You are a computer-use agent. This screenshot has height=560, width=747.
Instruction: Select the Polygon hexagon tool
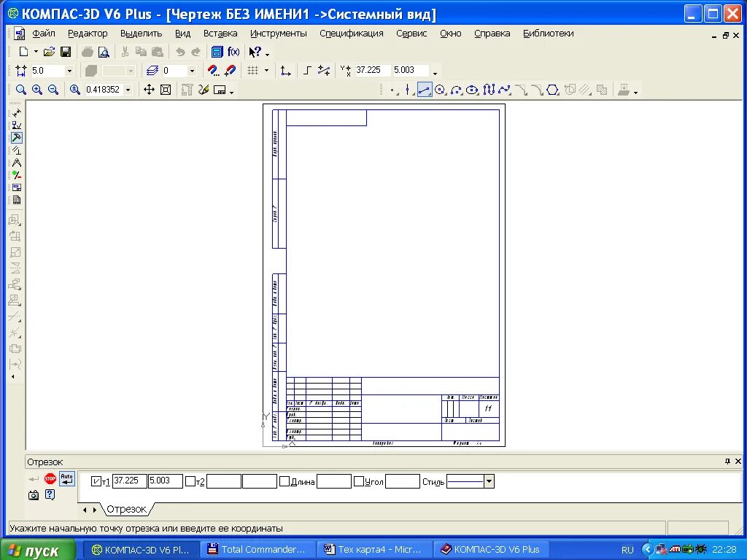[x=553, y=90]
